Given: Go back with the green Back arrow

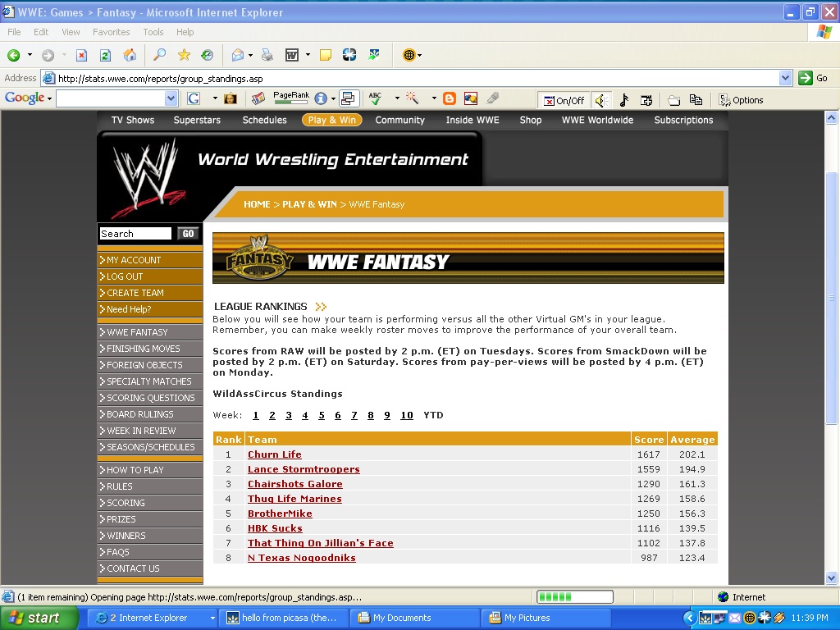Looking at the screenshot, I should coord(13,55).
